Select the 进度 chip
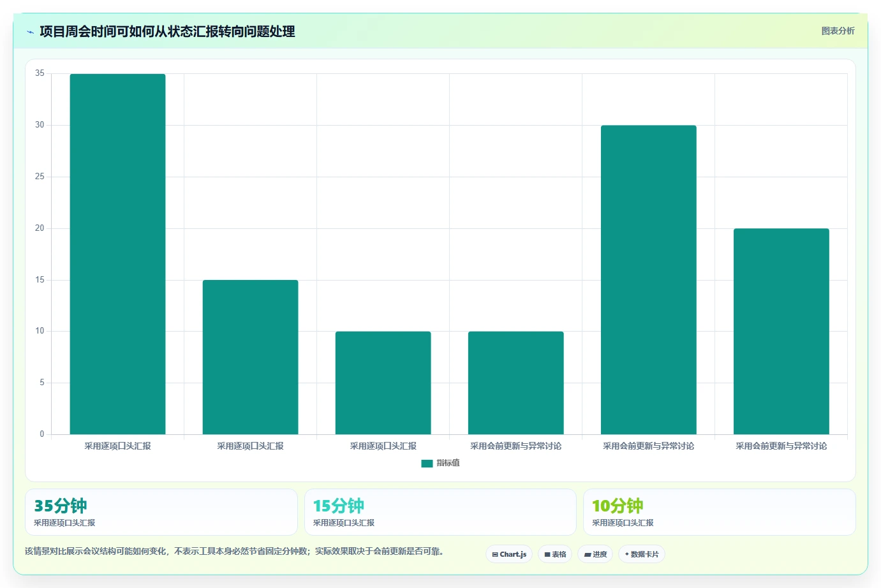Screen dimensions: 881x588 point(595,554)
